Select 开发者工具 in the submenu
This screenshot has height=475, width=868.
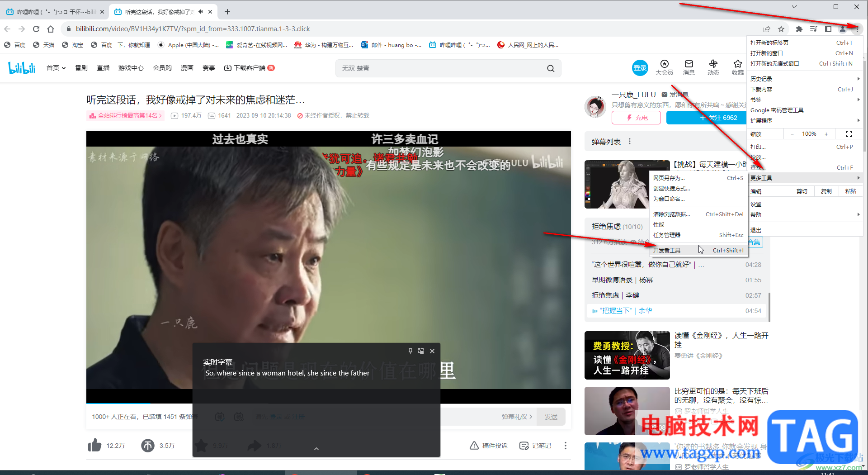coord(698,250)
